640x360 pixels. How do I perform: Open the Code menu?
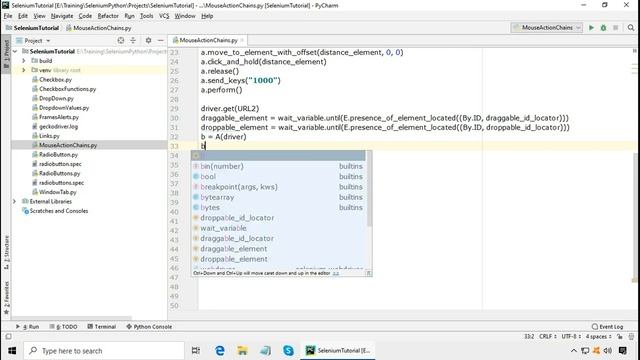click(x=85, y=16)
